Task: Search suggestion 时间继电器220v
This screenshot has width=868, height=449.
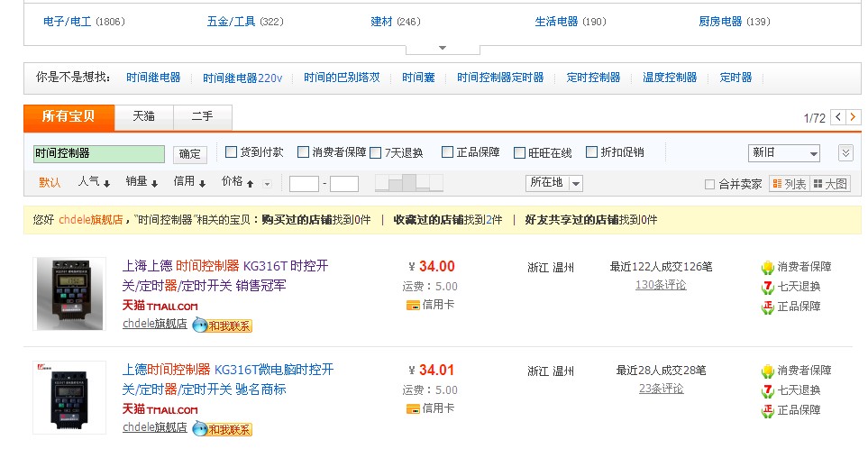Action: point(242,78)
